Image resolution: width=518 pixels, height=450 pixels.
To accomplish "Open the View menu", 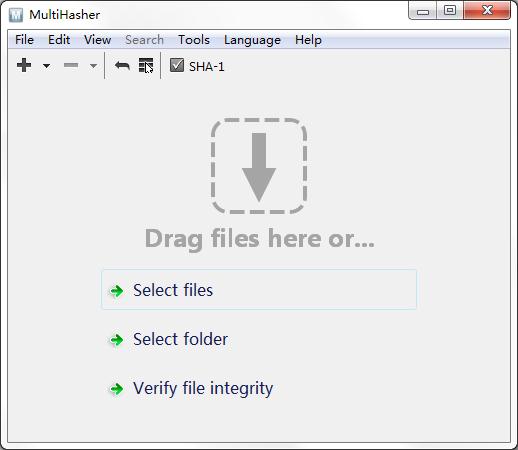I will 97,40.
